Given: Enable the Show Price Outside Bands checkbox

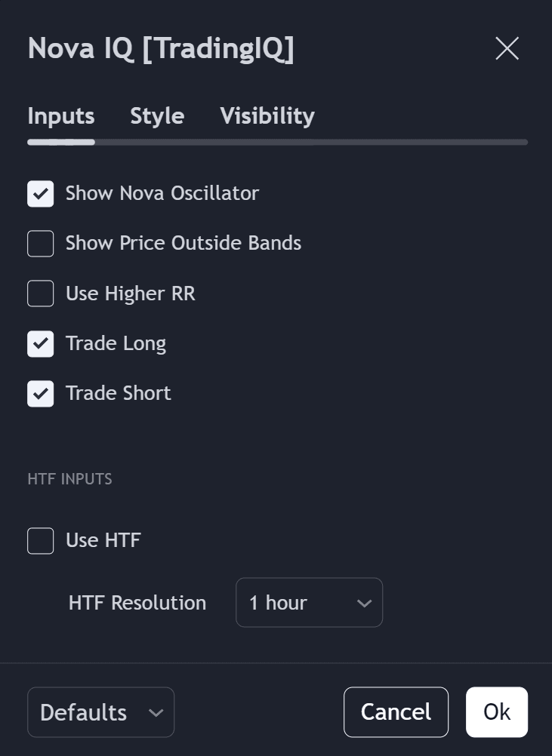Looking at the screenshot, I should tap(40, 243).
